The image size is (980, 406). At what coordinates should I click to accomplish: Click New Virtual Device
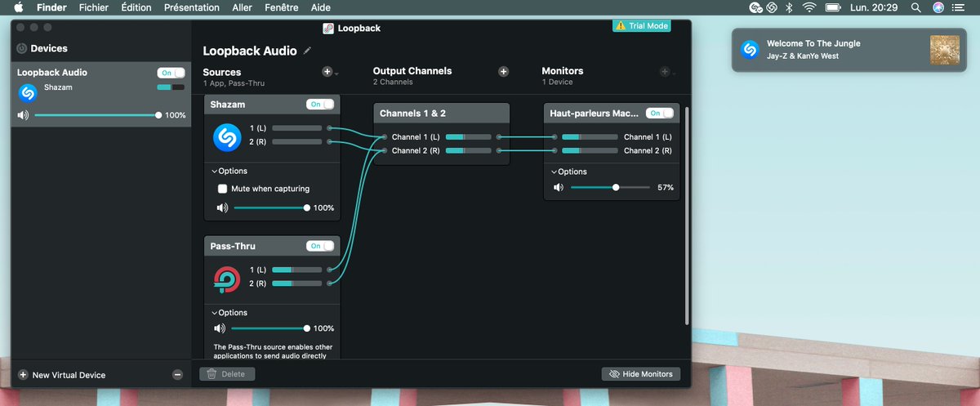(61, 375)
